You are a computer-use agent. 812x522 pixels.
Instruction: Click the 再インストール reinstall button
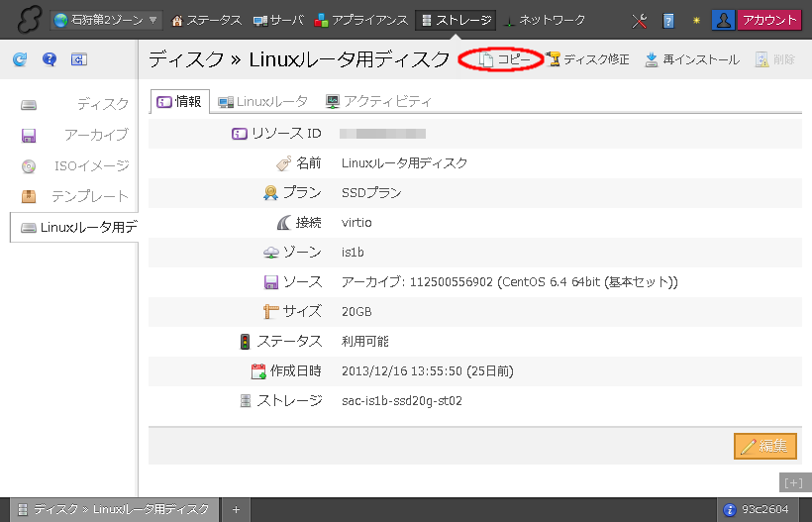pos(691,59)
